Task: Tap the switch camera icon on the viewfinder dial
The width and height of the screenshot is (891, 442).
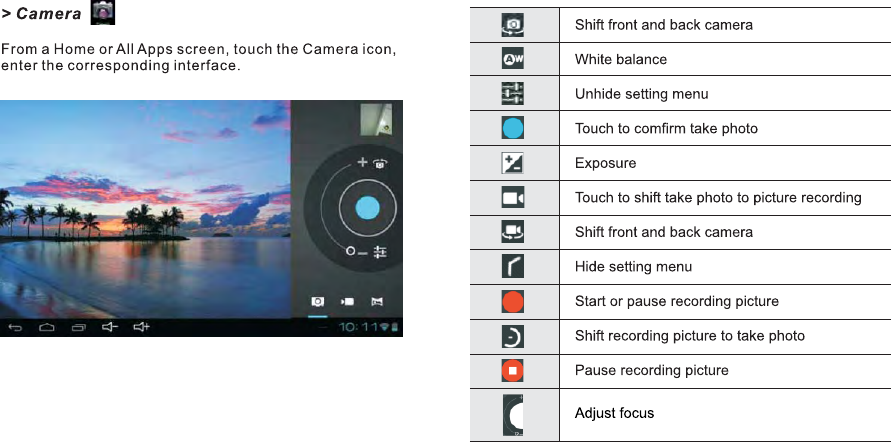Action: click(x=380, y=163)
